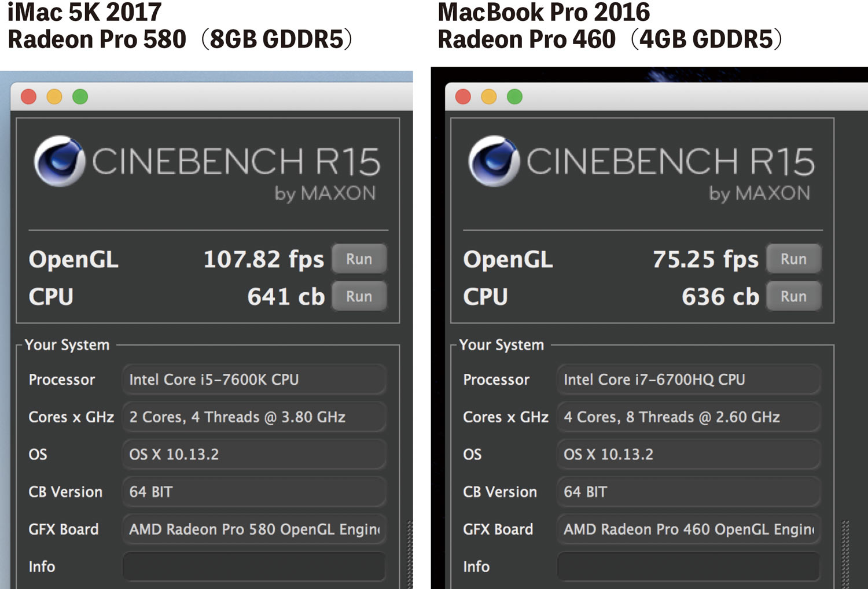This screenshot has height=589, width=868.
Task: Click GFX Board field showing Radeon Pro 460
Action: 689,529
